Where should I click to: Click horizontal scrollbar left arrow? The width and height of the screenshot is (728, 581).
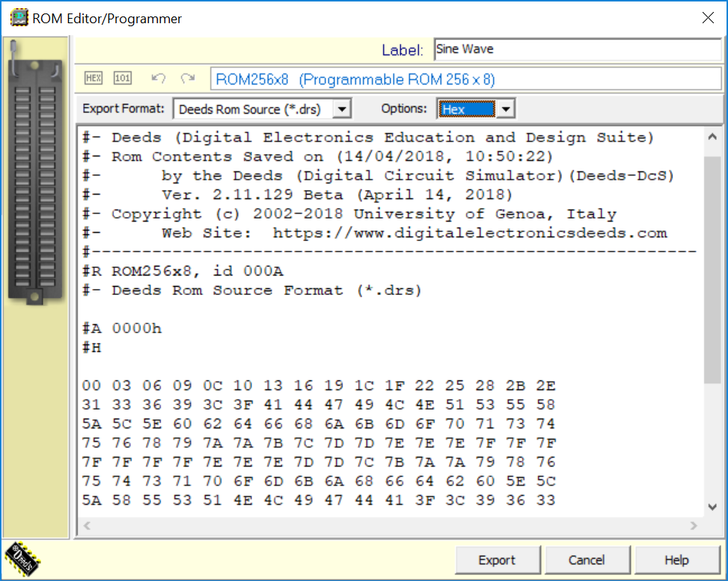coord(87,526)
